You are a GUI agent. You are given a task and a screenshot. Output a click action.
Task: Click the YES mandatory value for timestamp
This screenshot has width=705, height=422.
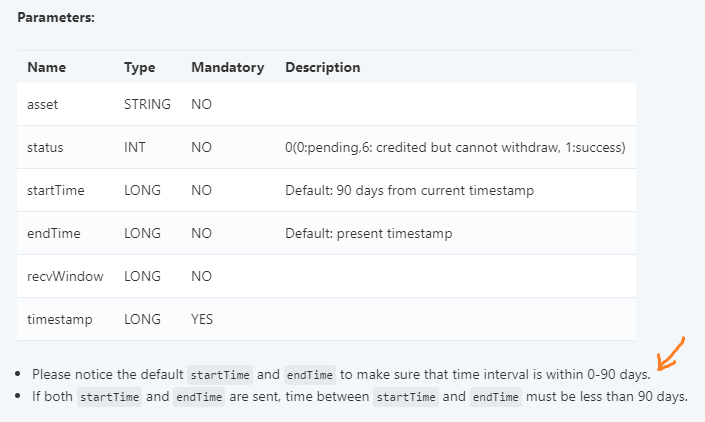202,319
